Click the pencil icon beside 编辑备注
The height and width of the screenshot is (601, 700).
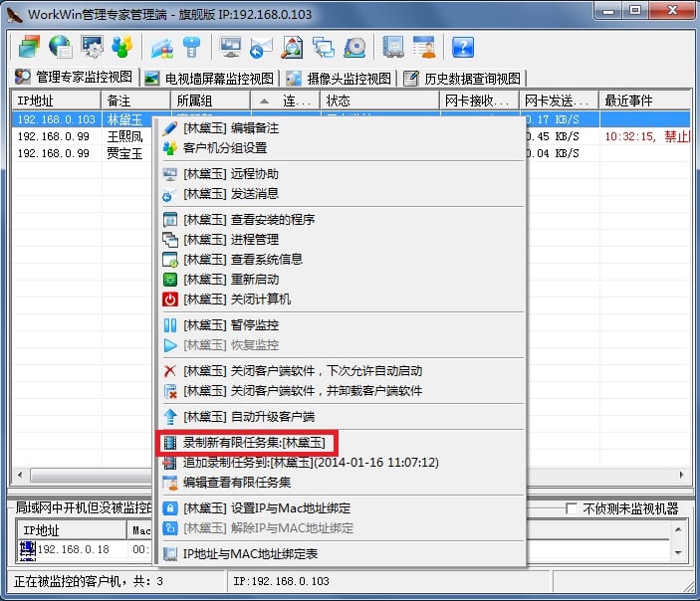(x=170, y=128)
